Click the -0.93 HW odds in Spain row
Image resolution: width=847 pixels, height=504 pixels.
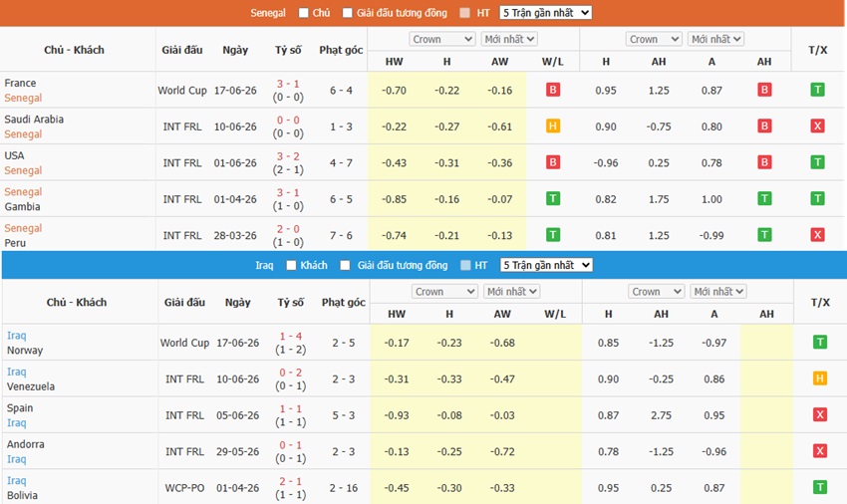(397, 415)
